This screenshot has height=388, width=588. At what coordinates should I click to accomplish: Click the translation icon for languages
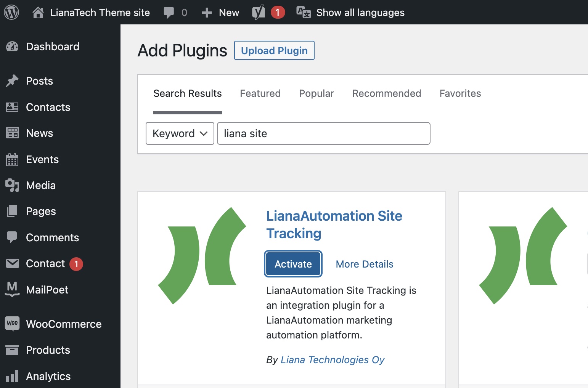click(304, 13)
